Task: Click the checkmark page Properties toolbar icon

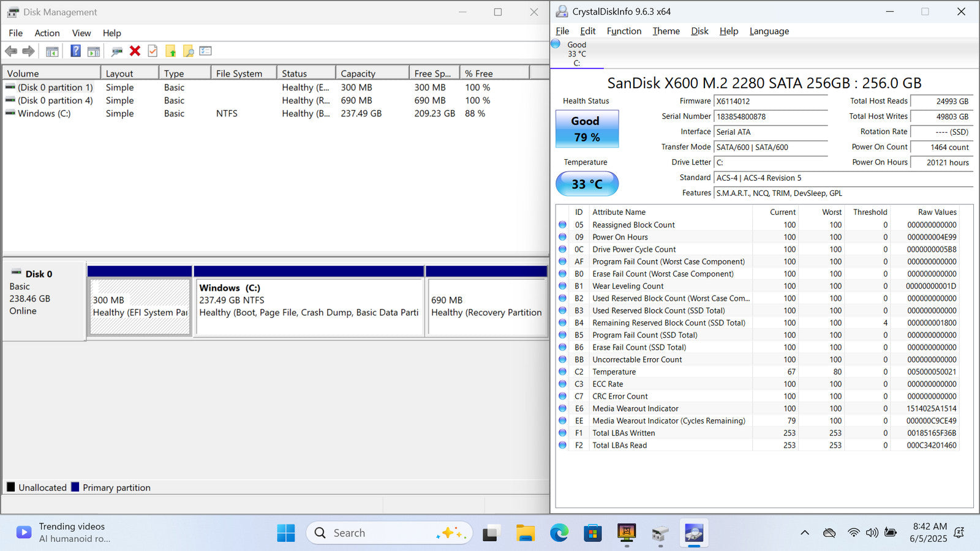Action: coord(153,51)
